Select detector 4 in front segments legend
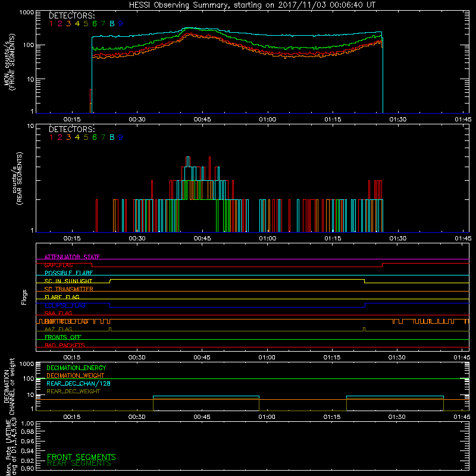The height and width of the screenshot is (476, 476). click(77, 24)
